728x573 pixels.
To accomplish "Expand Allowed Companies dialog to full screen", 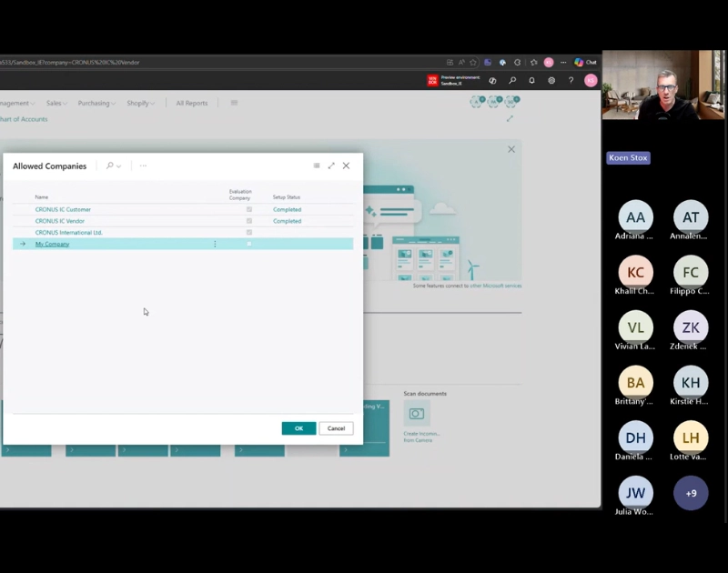I will (331, 166).
